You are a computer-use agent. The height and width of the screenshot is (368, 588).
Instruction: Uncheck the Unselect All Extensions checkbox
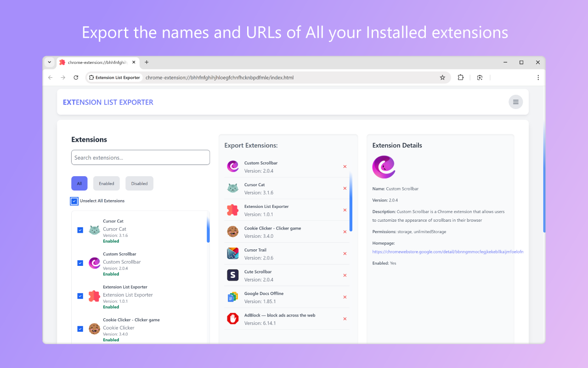click(x=74, y=201)
